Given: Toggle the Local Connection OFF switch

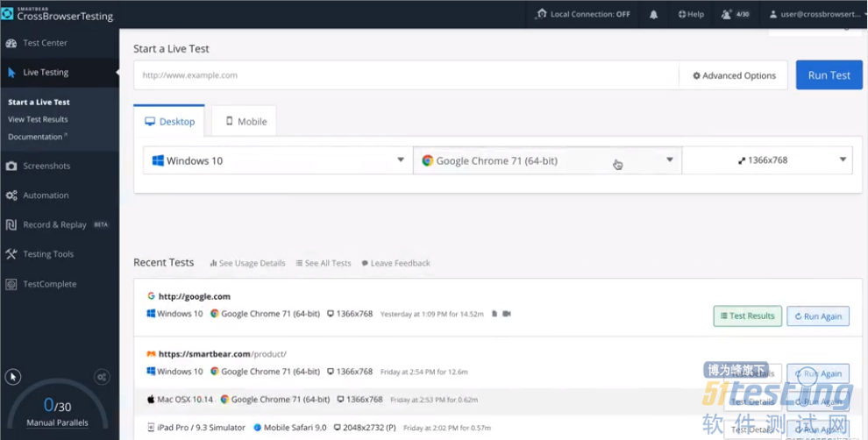Looking at the screenshot, I should click(x=583, y=14).
